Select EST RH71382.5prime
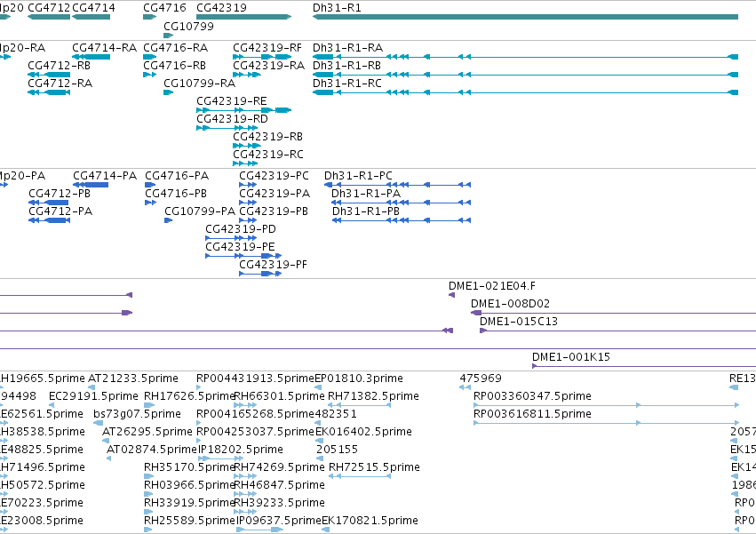756x534 pixels. pyautogui.click(x=359, y=405)
